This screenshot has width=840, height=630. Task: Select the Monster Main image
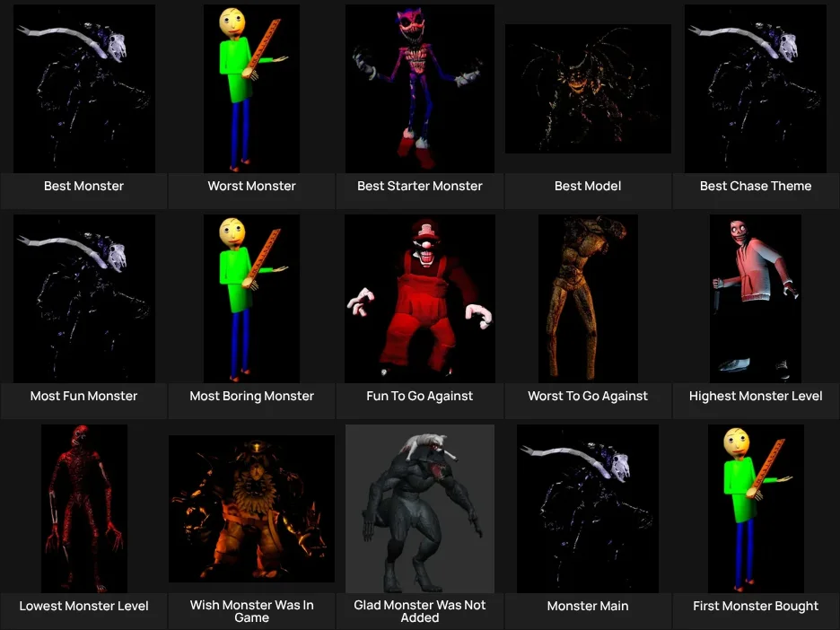coord(588,508)
